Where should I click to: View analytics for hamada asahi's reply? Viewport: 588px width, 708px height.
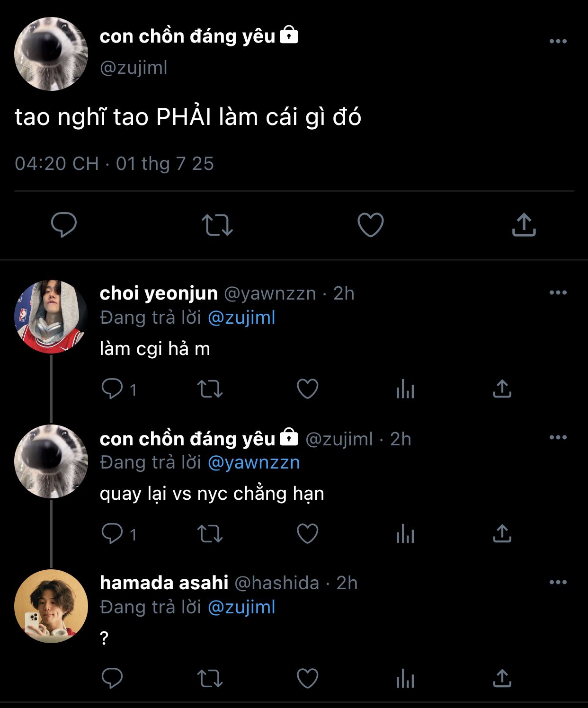[405, 679]
